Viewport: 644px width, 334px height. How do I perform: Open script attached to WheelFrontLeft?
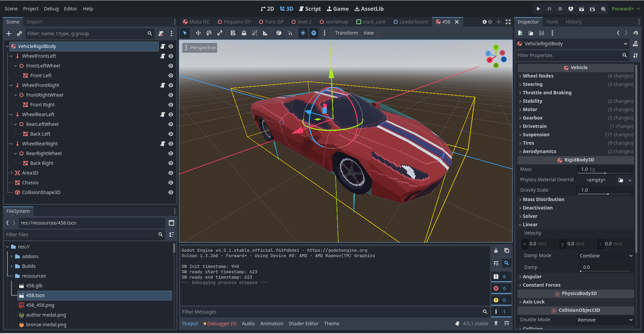163,56
